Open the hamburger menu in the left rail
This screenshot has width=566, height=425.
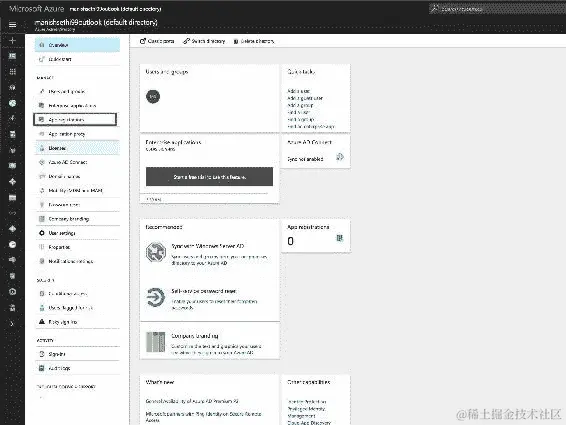coord(12,25)
